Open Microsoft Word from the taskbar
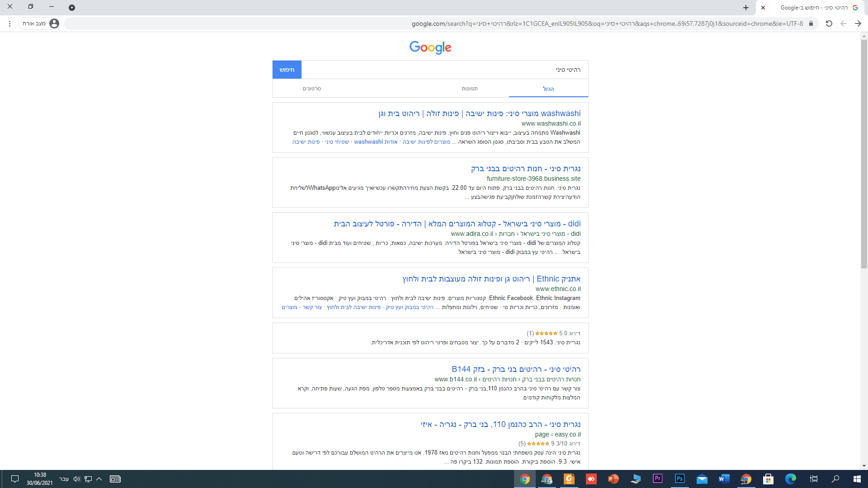 click(723, 479)
